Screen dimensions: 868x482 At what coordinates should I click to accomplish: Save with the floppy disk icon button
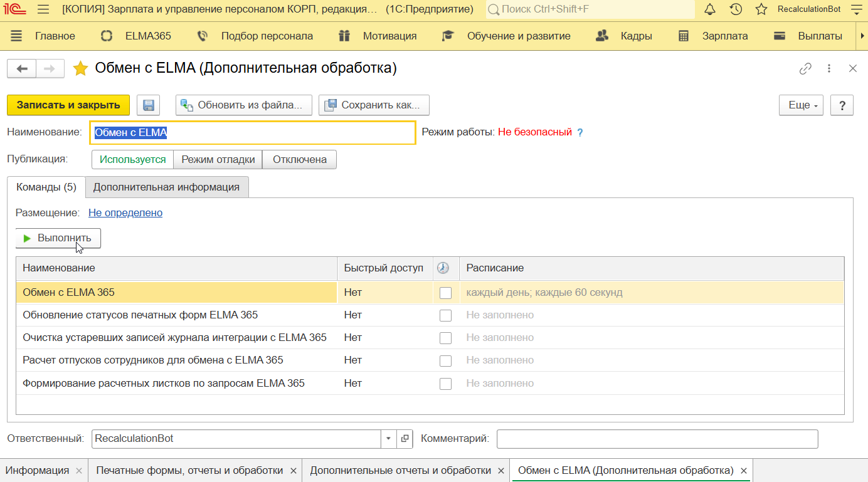click(x=148, y=105)
